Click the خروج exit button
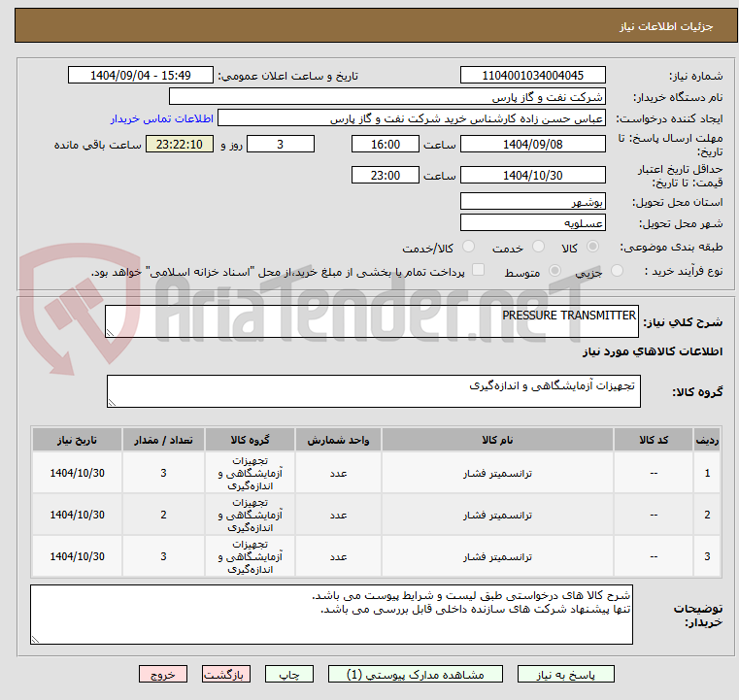739x700 pixels. click(162, 675)
